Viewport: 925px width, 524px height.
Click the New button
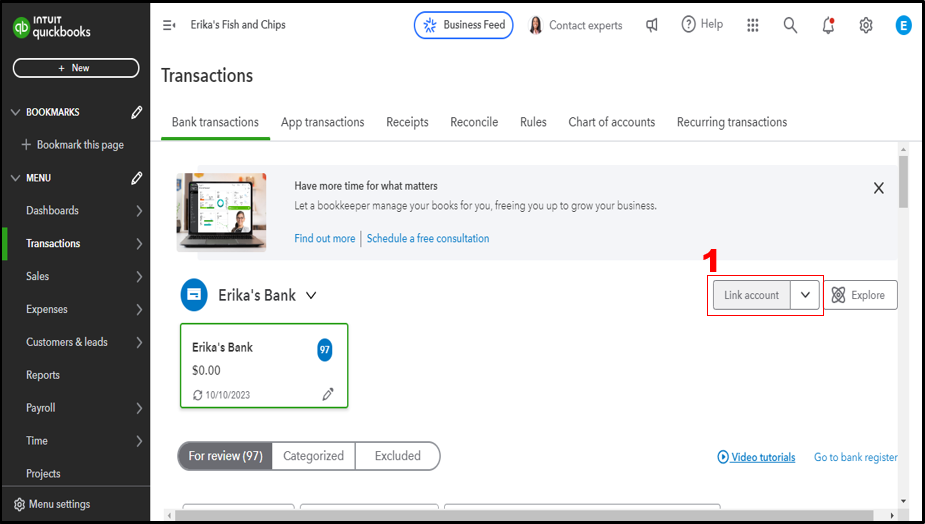(76, 68)
